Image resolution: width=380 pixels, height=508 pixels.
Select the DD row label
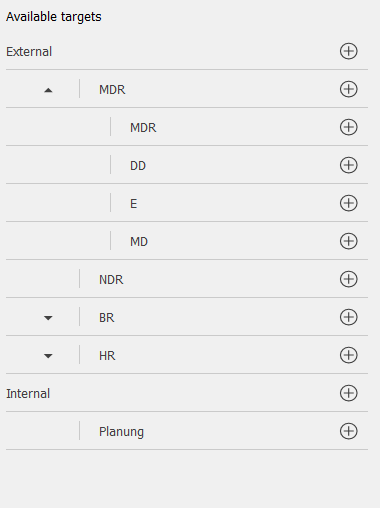pyautogui.click(x=138, y=166)
